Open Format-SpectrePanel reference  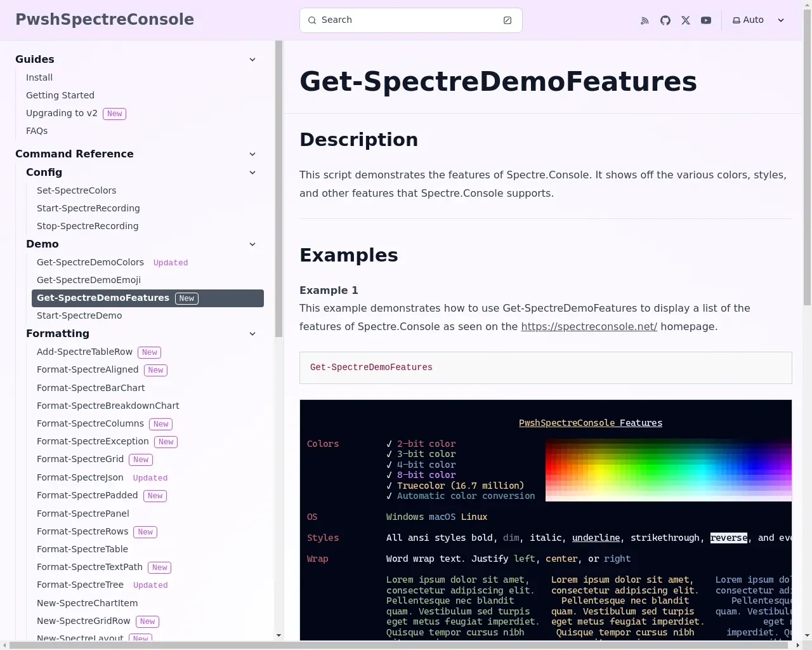point(83,514)
